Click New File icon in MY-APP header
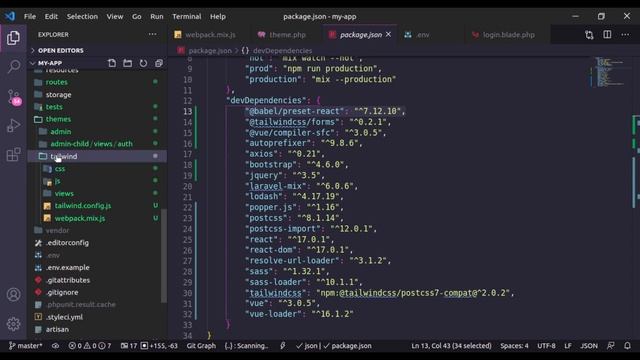 coord(112,63)
